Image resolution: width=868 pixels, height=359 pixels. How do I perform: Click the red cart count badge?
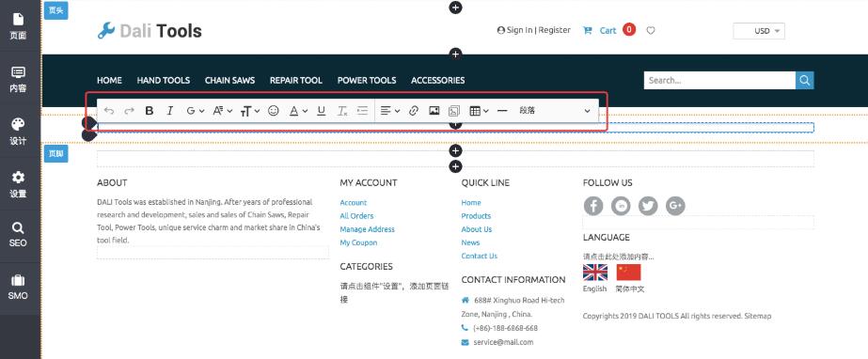[x=629, y=29]
